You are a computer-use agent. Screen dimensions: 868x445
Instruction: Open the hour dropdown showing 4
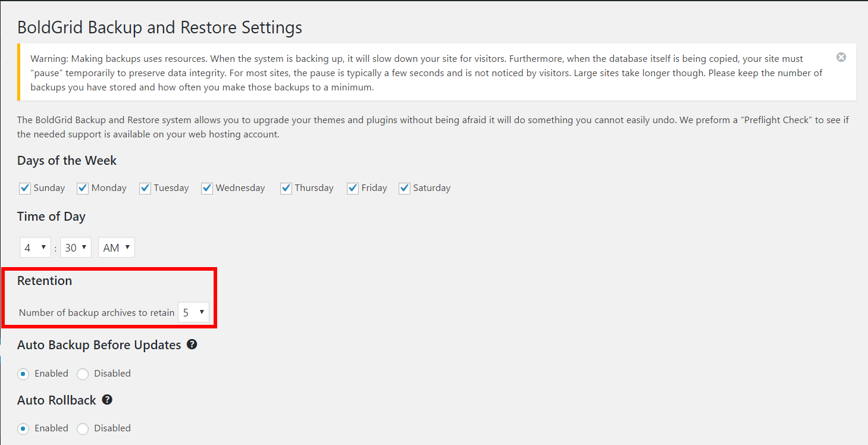pyautogui.click(x=35, y=247)
